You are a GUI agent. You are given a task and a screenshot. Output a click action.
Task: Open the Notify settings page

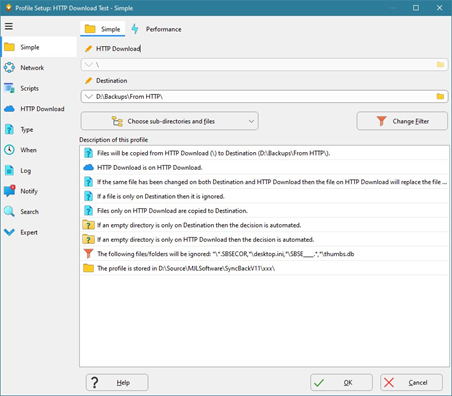click(x=39, y=191)
